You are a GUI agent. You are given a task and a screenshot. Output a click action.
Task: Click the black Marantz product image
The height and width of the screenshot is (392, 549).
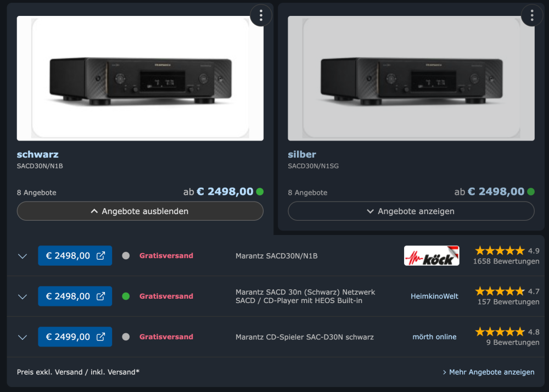pos(140,79)
